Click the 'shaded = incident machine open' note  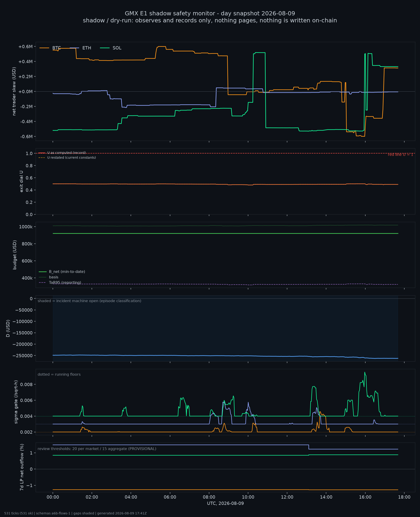(89, 301)
